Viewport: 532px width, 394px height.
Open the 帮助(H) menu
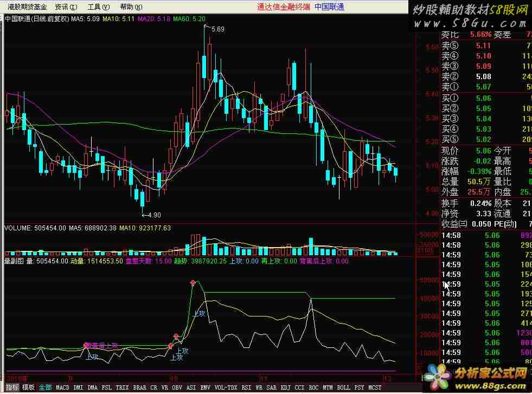[130, 7]
